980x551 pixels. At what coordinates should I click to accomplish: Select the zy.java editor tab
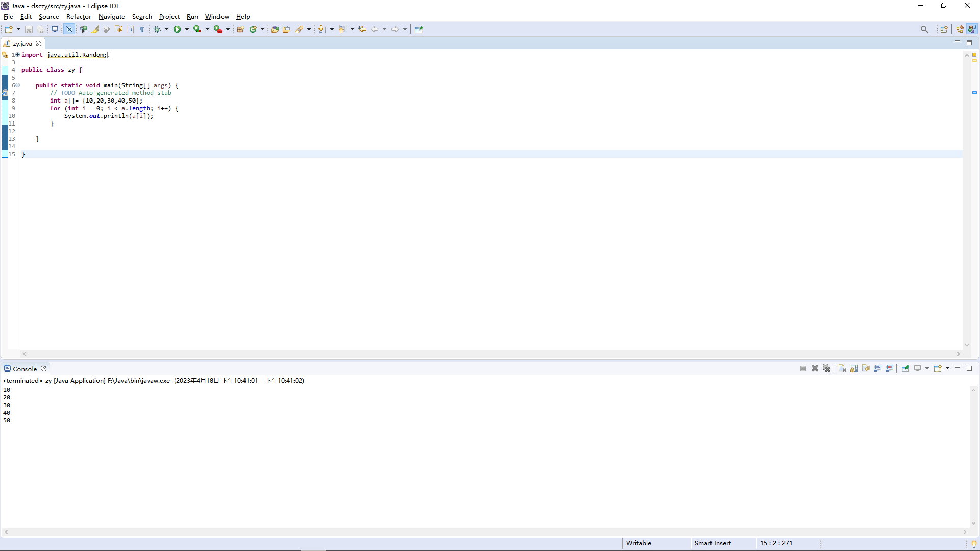22,43
